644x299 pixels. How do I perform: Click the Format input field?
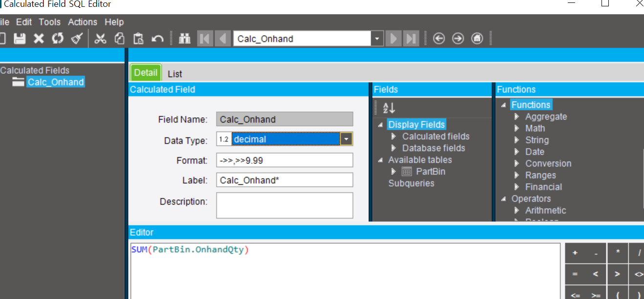[x=284, y=160]
